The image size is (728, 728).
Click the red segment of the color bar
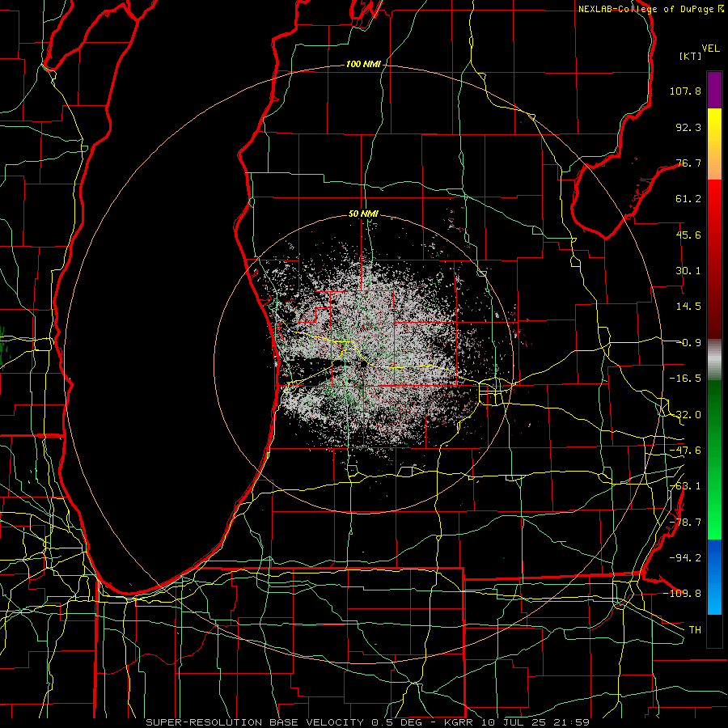click(714, 259)
